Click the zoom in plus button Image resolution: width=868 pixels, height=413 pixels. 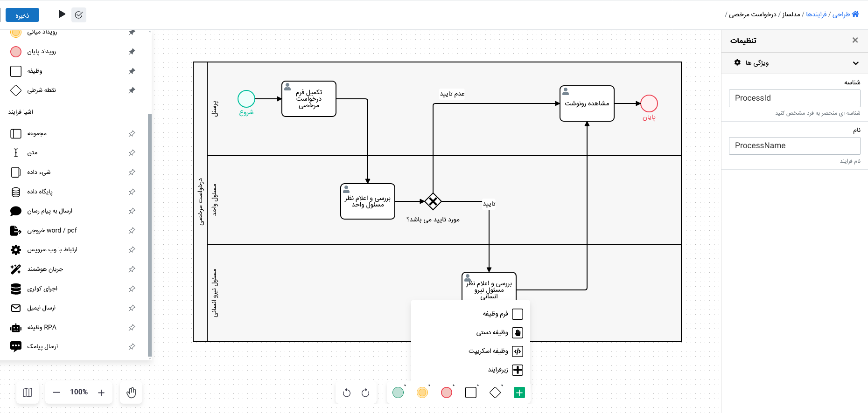101,392
